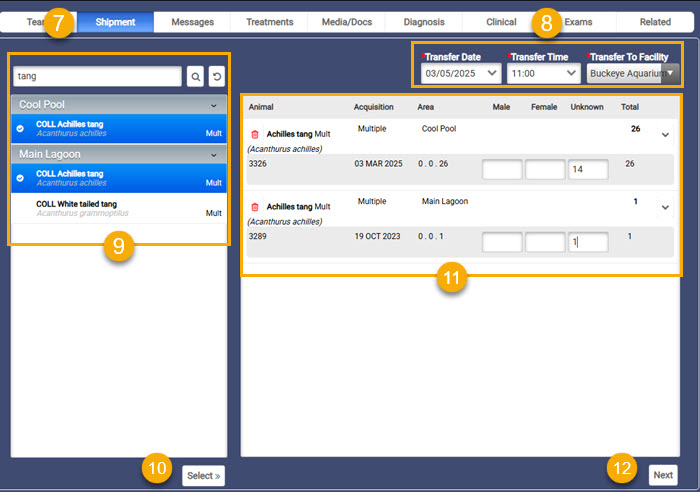Screen dimensions: 700x492
Task: Click Female count field for record 3289
Action: click(545, 242)
